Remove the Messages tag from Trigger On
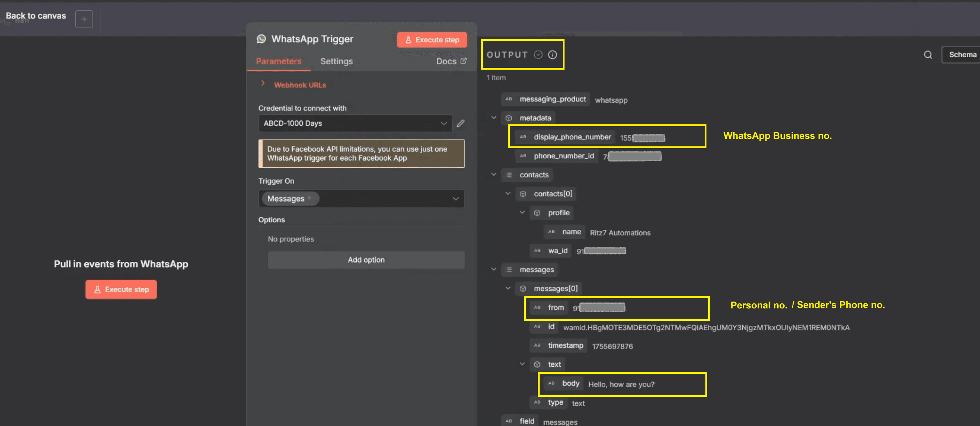This screenshot has width=980, height=426. [310, 198]
